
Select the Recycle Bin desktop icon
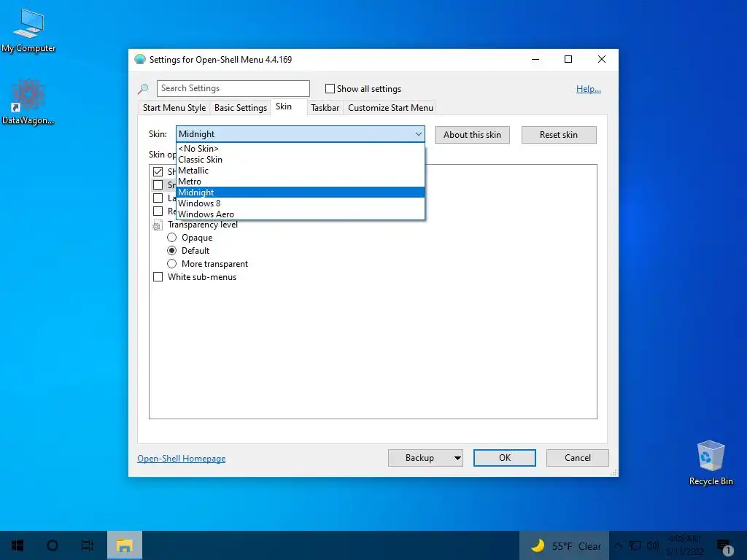coord(711,463)
